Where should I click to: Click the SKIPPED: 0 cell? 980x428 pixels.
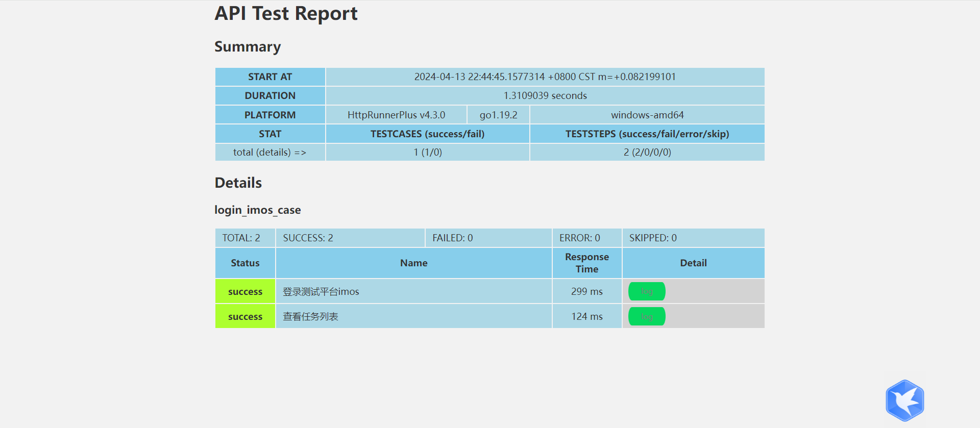pos(693,238)
